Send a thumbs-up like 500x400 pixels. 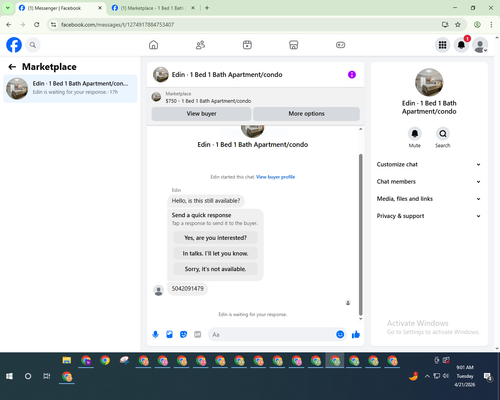point(356,334)
